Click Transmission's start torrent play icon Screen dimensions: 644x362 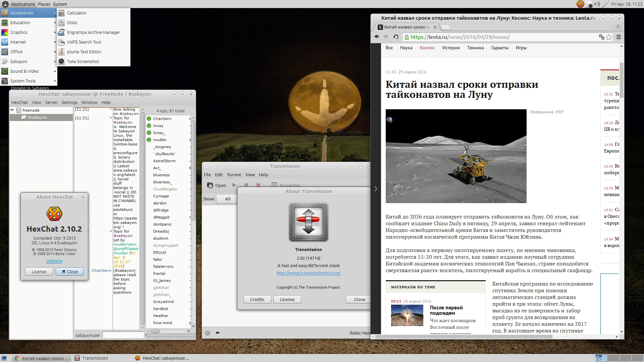point(234,185)
